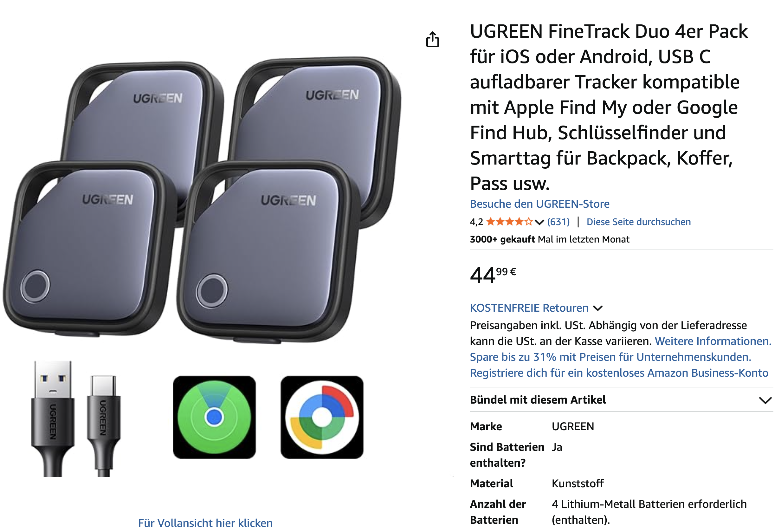The width and height of the screenshot is (781, 532).
Task: Expand KOSTENFREIE Retouren chevron
Action: coord(597,308)
